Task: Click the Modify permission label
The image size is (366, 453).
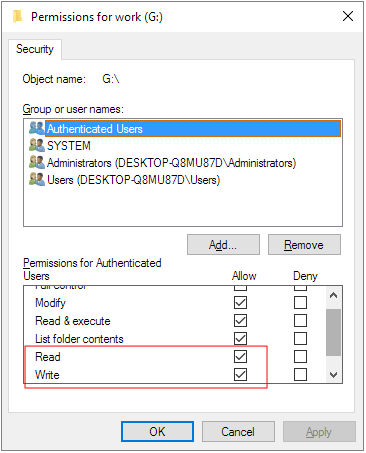Action: (50, 303)
